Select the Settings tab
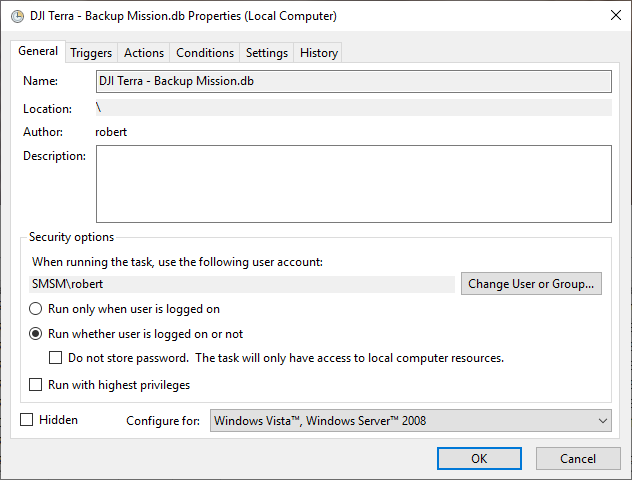The height and width of the screenshot is (480, 632). (x=267, y=53)
